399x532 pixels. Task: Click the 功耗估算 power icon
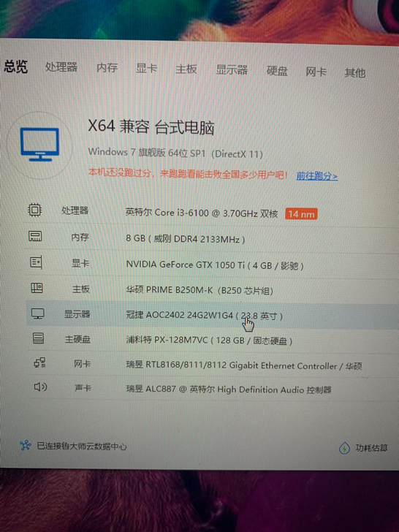tap(344, 449)
